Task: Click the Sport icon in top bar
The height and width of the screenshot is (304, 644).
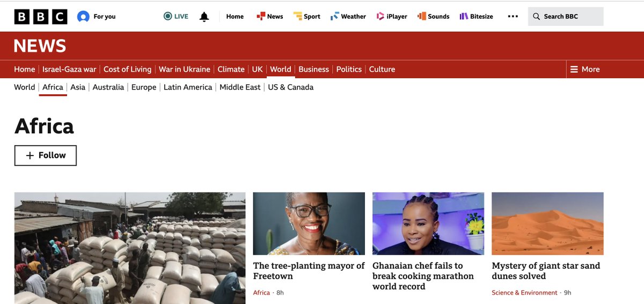Action: [x=297, y=17]
